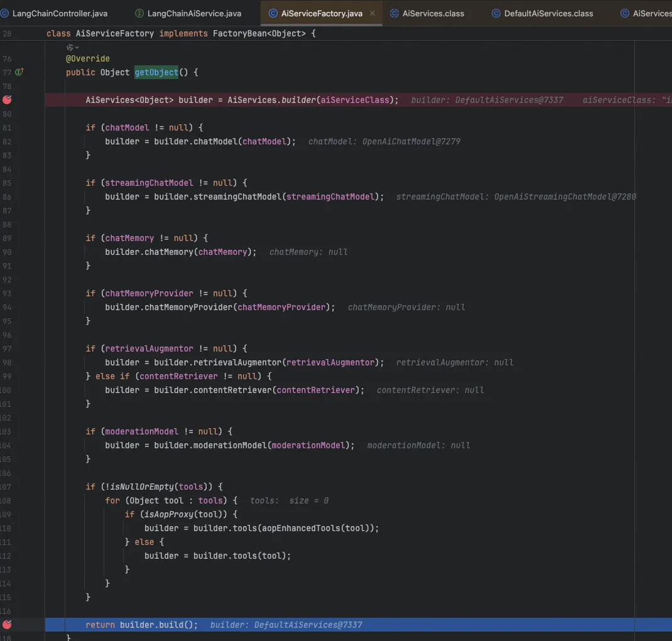672x641 pixels.
Task: Click line number 81 in the gutter
Action: (x=6, y=127)
